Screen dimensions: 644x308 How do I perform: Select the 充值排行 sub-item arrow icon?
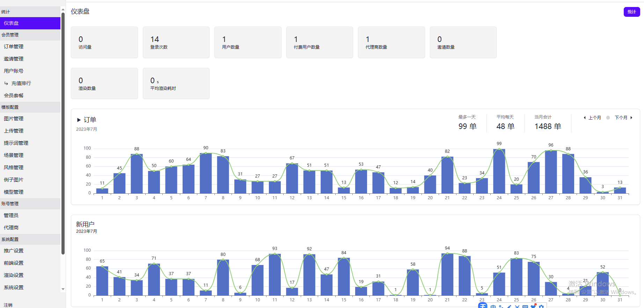pyautogui.click(x=6, y=83)
